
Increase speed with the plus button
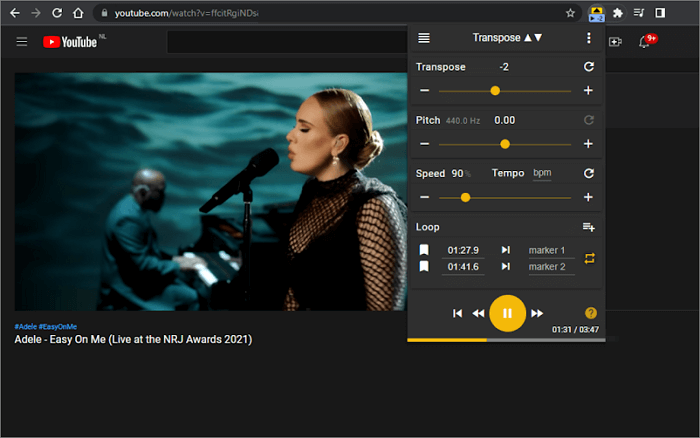click(x=588, y=197)
